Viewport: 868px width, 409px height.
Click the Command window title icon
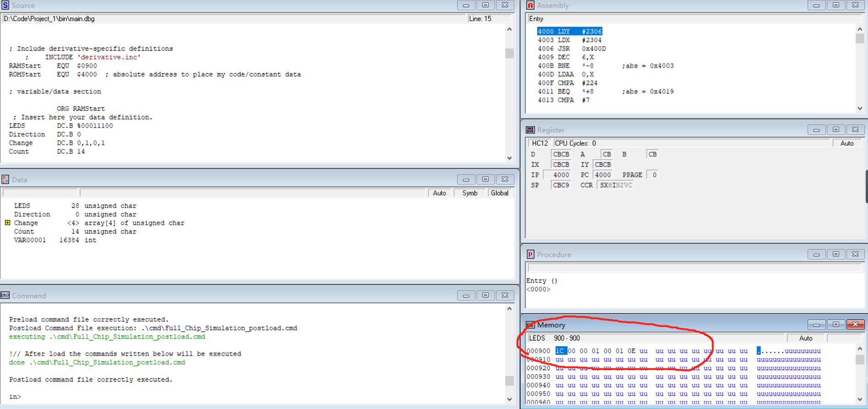tap(5, 295)
